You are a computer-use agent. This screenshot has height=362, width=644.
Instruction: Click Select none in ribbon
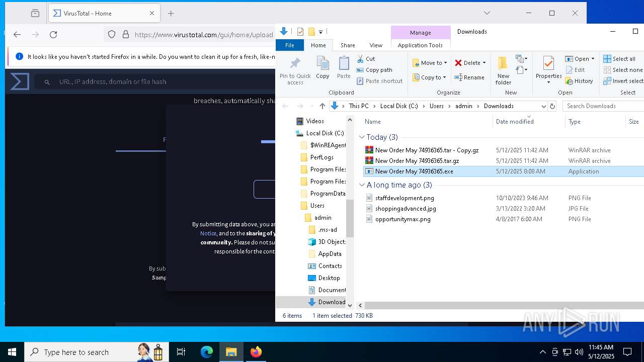pos(623,70)
